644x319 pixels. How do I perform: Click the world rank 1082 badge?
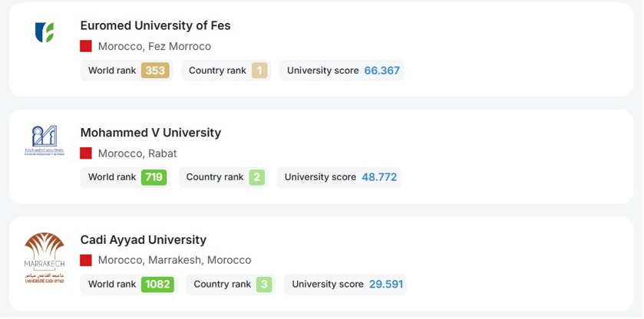coord(157,284)
